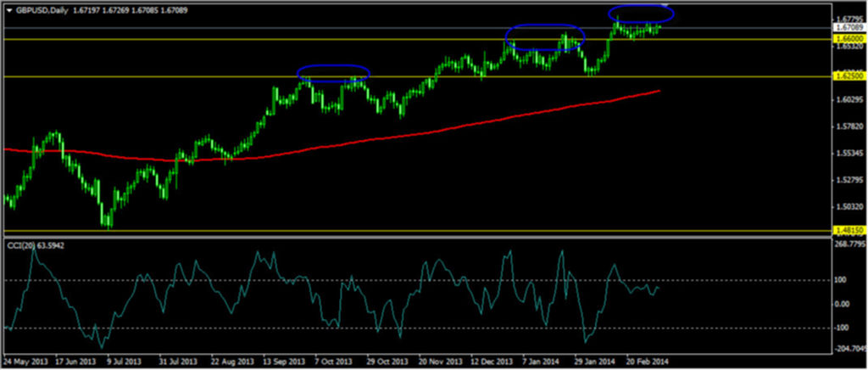This screenshot has height=370, width=868.
Task: Click the -204.7049 CCI scale value
Action: [x=851, y=349]
